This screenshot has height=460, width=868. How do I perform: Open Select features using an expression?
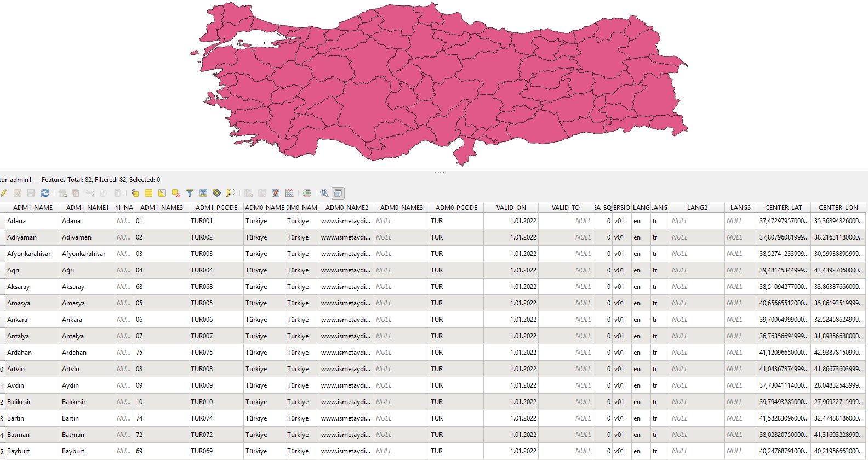click(x=135, y=193)
